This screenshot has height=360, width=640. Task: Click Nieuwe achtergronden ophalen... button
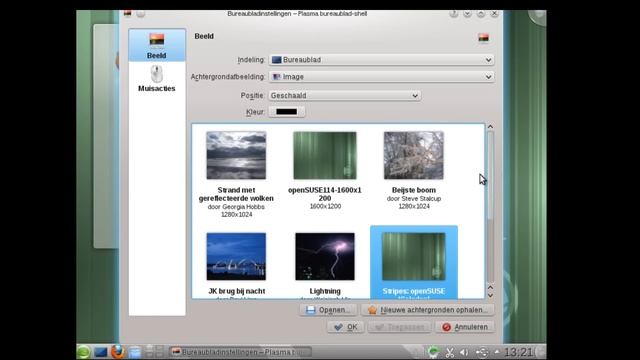point(427,310)
